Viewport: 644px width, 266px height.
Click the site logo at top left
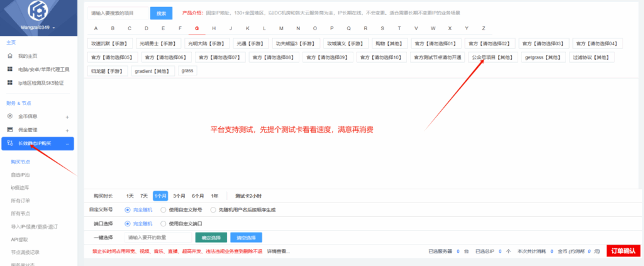coord(37,11)
